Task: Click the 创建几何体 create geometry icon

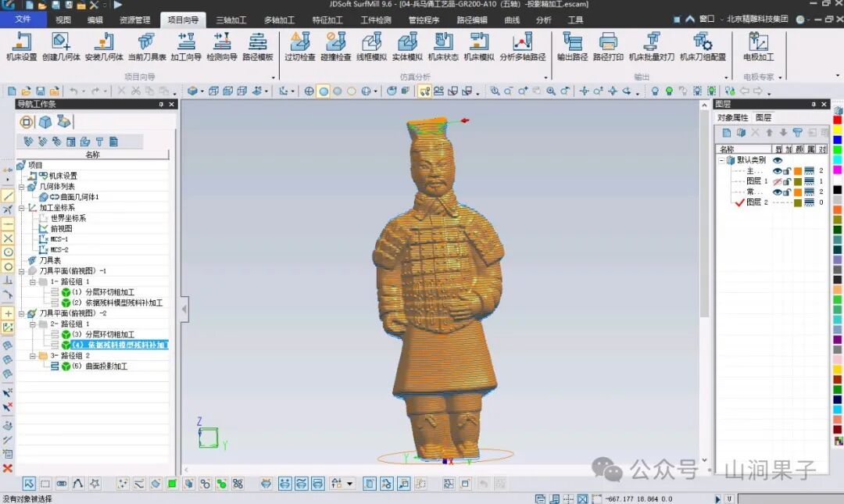Action: (61, 46)
